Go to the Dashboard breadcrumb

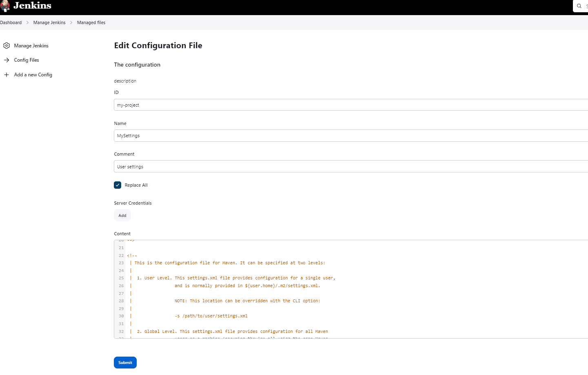(11, 22)
